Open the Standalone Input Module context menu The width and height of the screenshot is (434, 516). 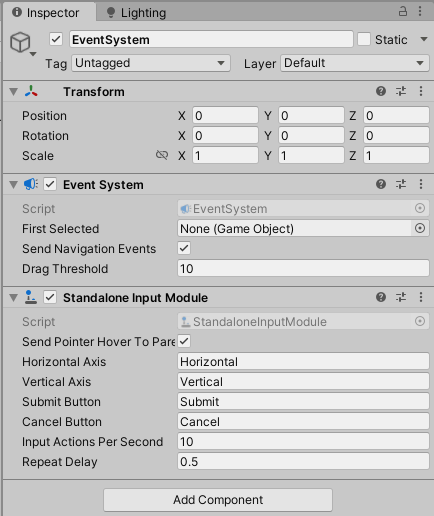(x=421, y=297)
